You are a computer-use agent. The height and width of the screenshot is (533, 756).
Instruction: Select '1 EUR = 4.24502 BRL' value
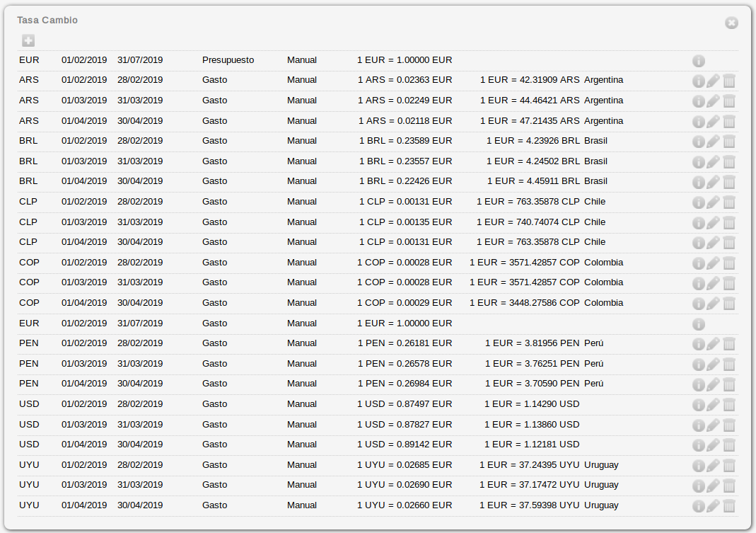coord(533,161)
